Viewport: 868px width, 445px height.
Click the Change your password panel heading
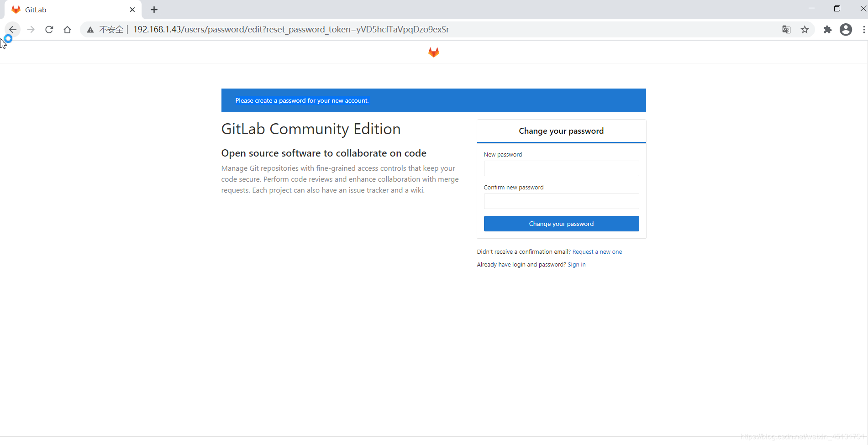tap(561, 131)
